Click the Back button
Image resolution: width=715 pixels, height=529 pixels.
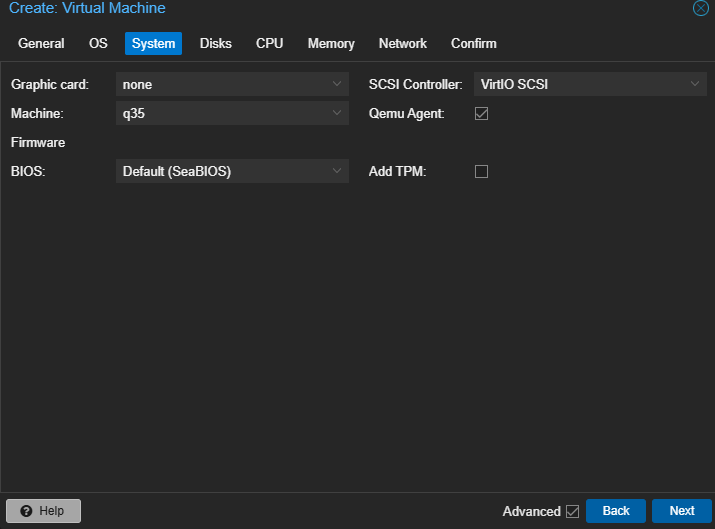pos(616,511)
